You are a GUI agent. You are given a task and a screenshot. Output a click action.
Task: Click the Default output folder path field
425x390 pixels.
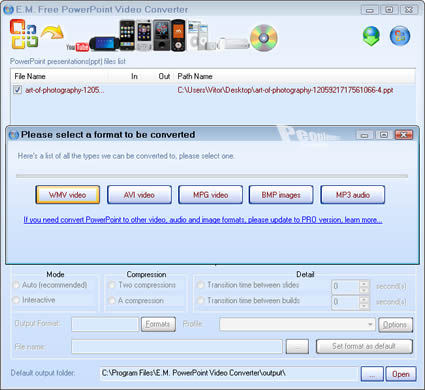[228, 373]
